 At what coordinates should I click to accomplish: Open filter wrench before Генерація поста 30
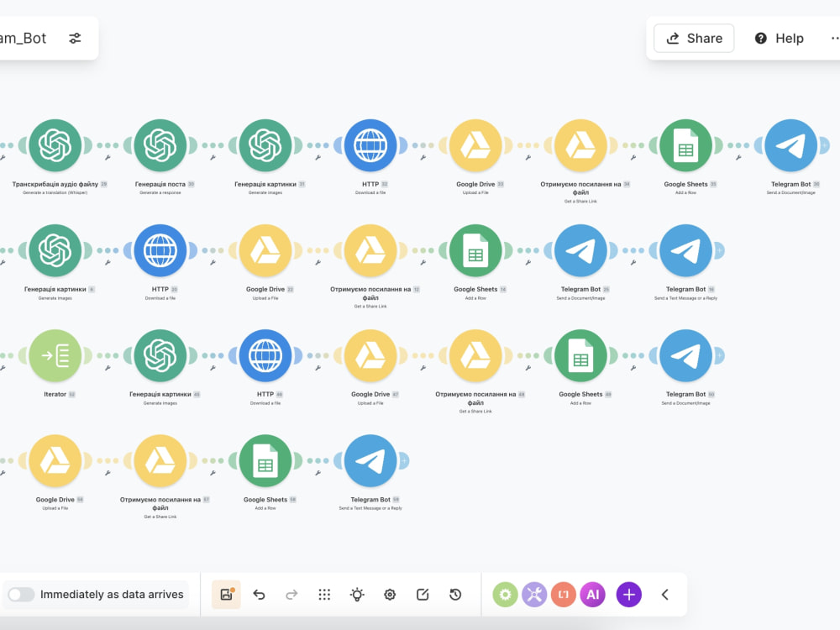click(108, 158)
